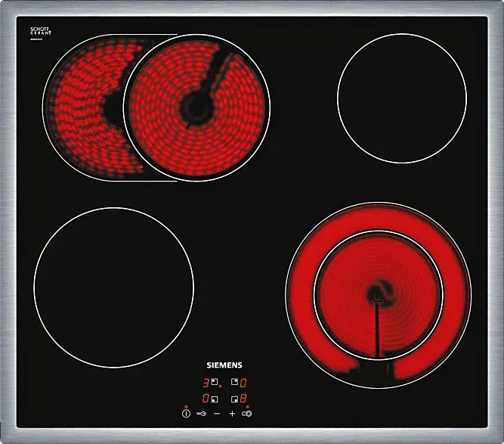This screenshot has width=504, height=444.
Task: Click the SCHOTT CERAN logo
Action: pos(40,32)
